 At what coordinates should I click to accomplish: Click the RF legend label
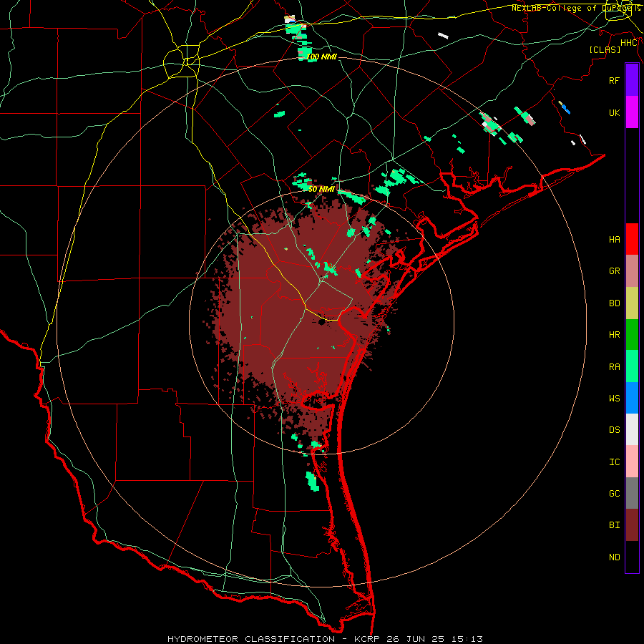615,80
